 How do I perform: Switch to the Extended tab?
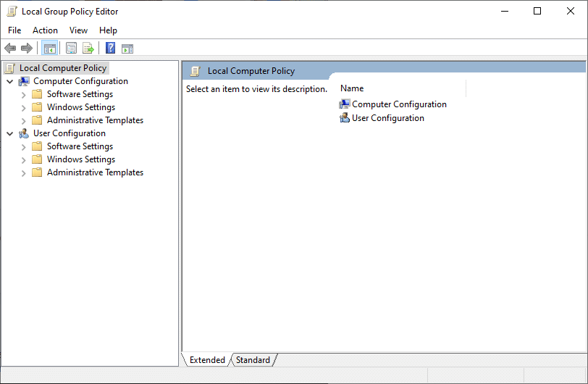pos(207,360)
